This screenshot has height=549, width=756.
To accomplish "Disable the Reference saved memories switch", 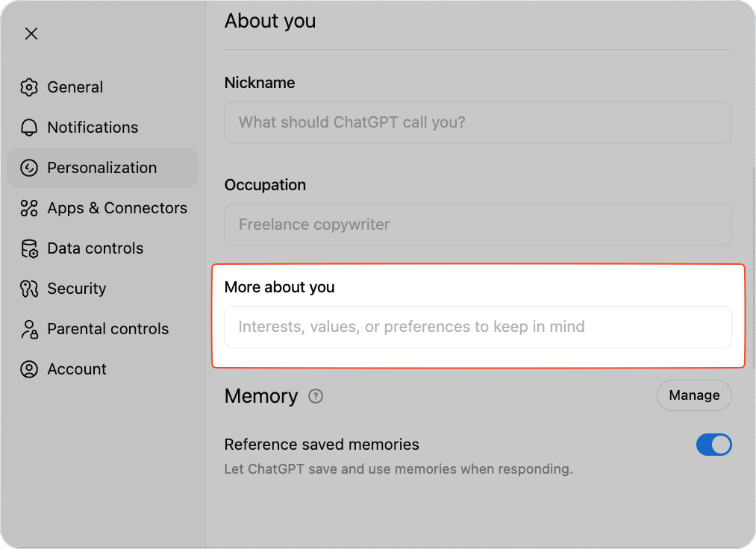I will click(x=713, y=445).
